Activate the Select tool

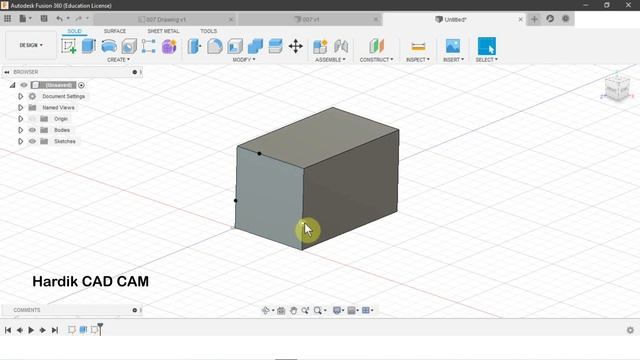[487, 46]
